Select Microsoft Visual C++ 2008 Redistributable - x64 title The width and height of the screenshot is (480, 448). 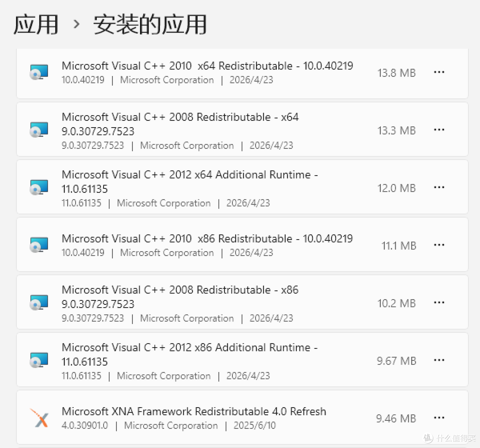[x=180, y=124]
